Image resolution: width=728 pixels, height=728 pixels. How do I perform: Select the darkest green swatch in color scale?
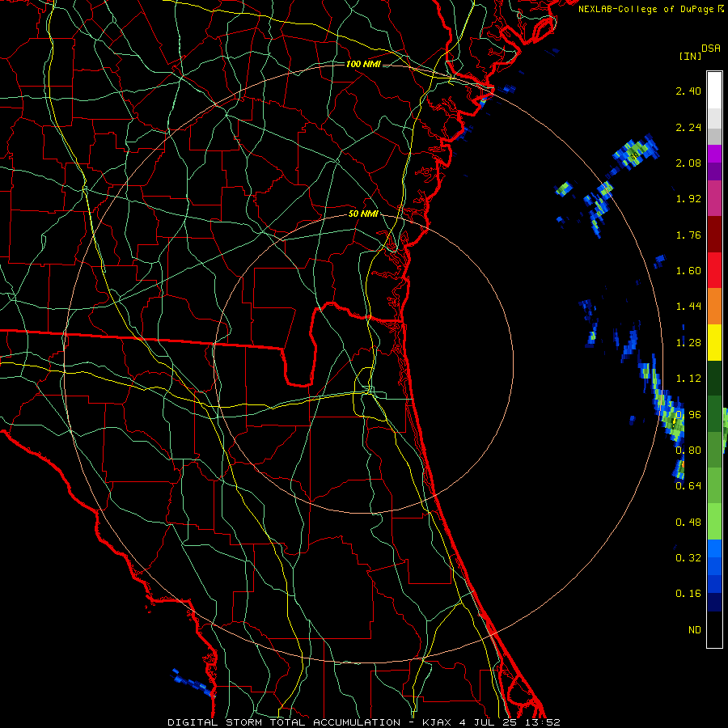(x=714, y=378)
